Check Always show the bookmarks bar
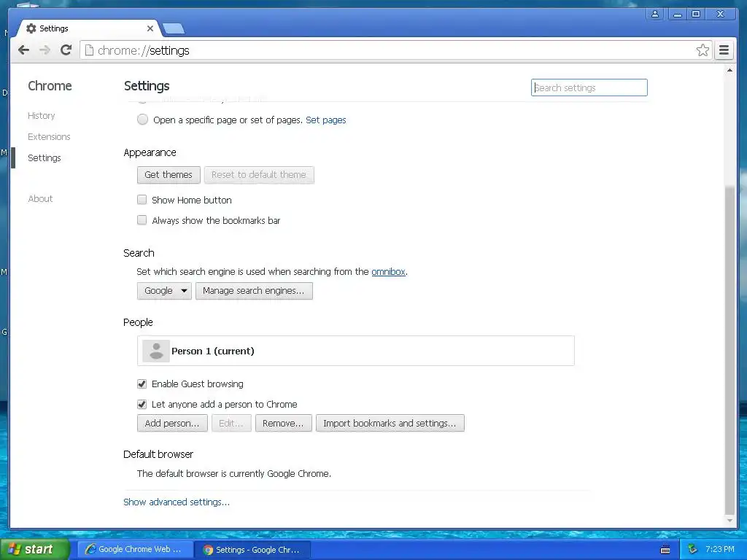747x560 pixels. coord(142,220)
